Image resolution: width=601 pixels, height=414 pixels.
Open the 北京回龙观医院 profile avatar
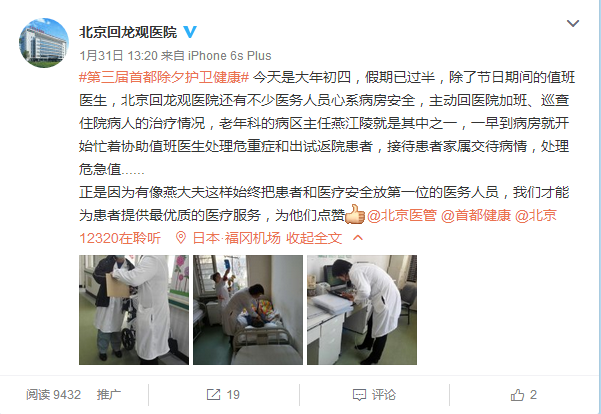(x=44, y=43)
